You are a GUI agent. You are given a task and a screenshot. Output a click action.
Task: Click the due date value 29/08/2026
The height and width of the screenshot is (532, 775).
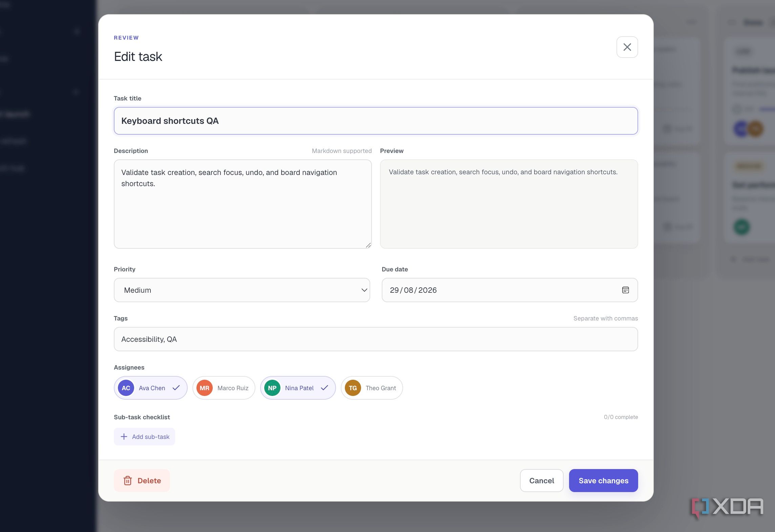tap(413, 290)
